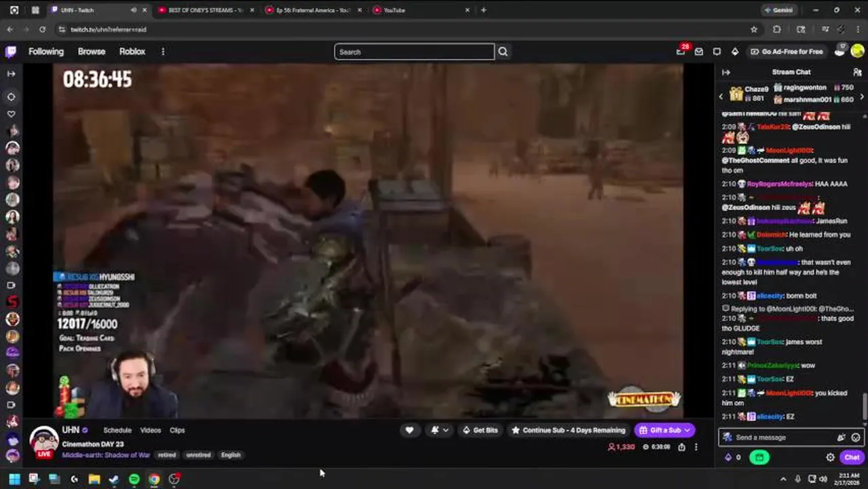Show hidden system tray icons
Screen dimensions: 868x489
(x=783, y=479)
